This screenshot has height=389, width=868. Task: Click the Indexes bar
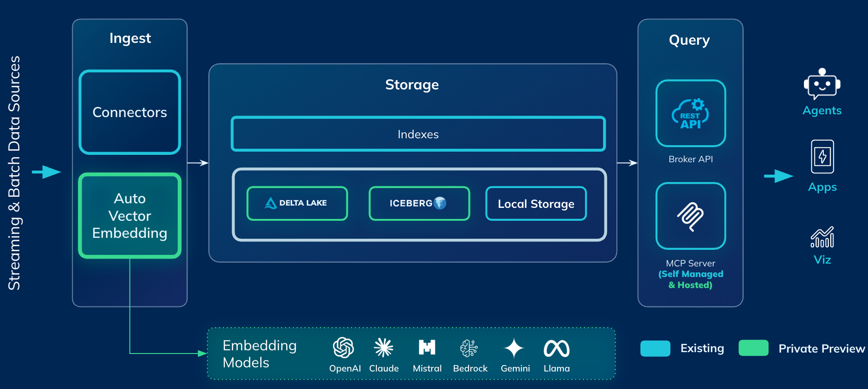[418, 134]
